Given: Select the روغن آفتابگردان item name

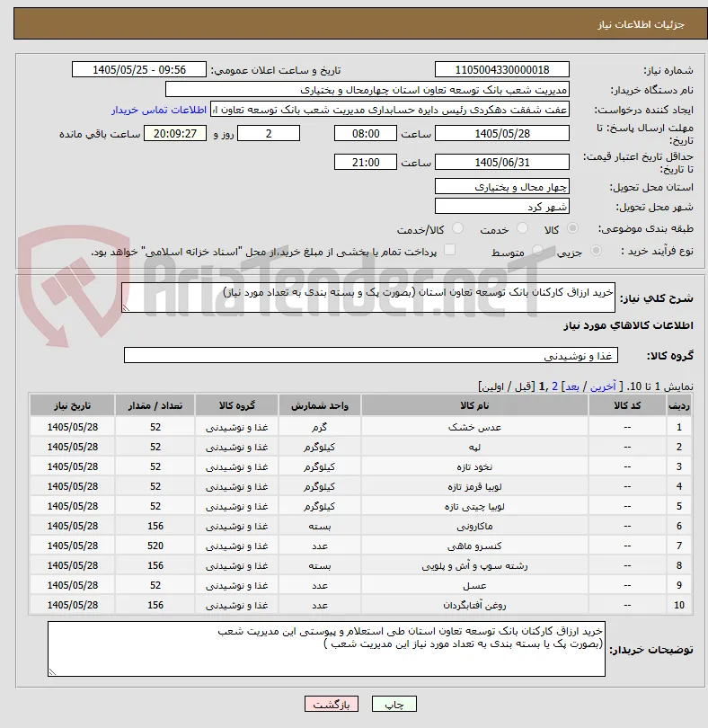Looking at the screenshot, I should (x=474, y=605).
